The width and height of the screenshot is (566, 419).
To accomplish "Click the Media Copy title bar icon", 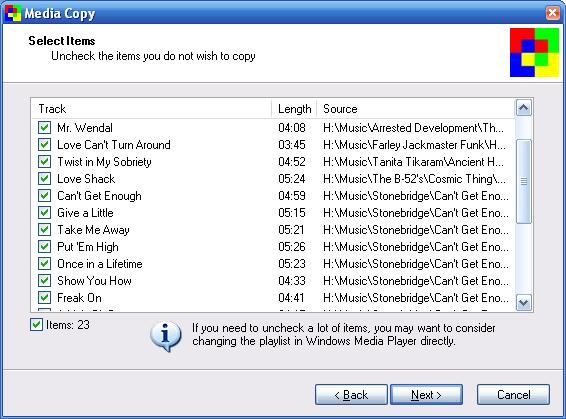I will point(12,13).
